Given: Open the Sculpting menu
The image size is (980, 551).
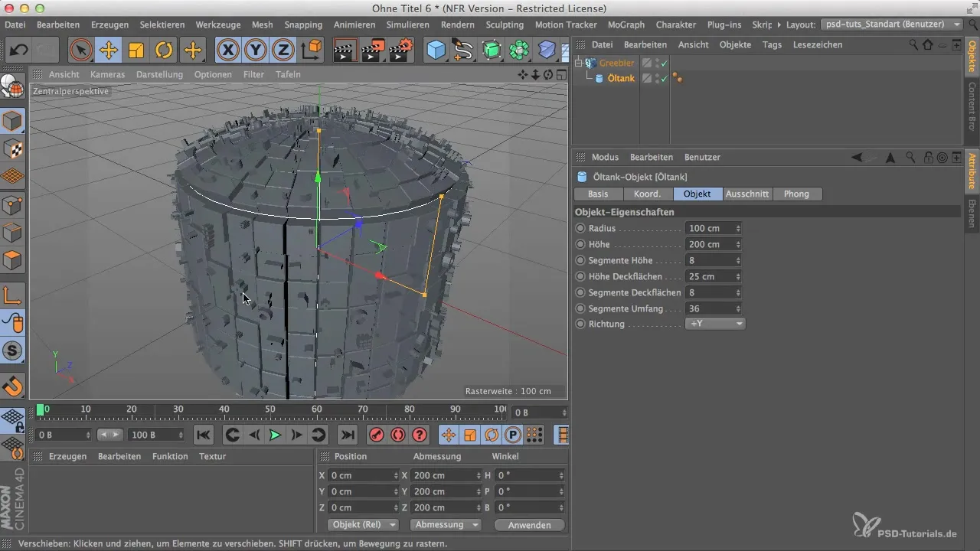Looking at the screenshot, I should tap(505, 24).
